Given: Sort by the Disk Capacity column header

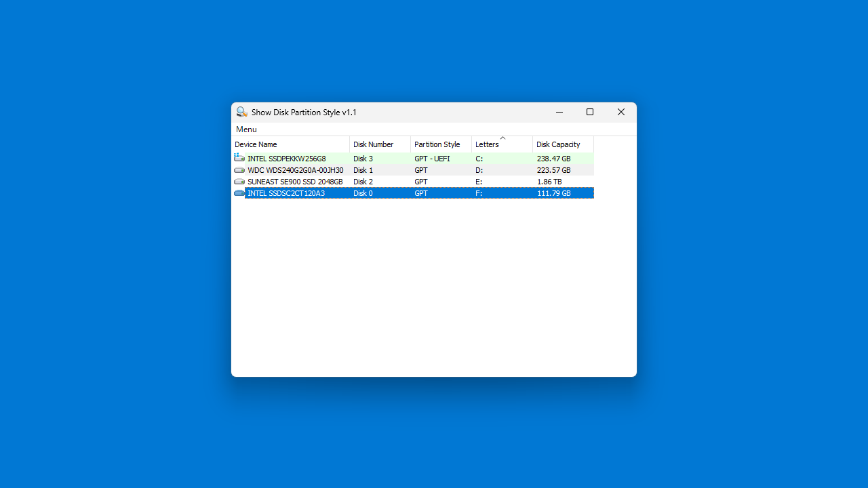Looking at the screenshot, I should [564, 144].
